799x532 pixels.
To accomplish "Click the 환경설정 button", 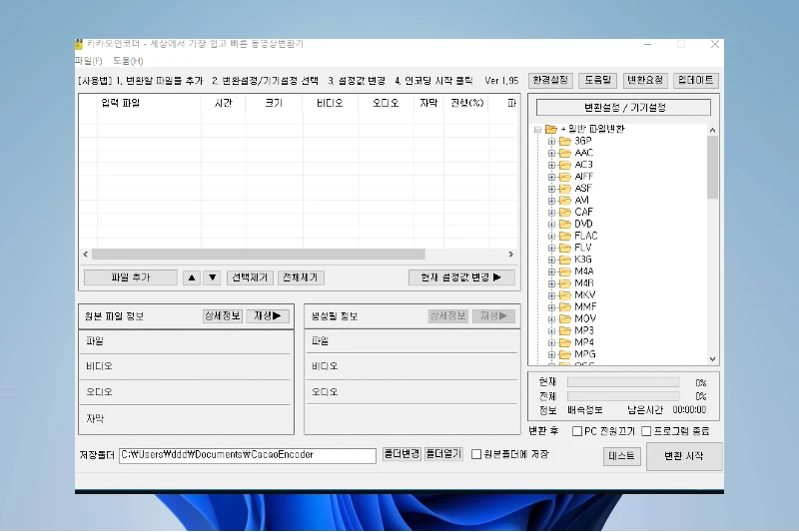I will pyautogui.click(x=550, y=80).
